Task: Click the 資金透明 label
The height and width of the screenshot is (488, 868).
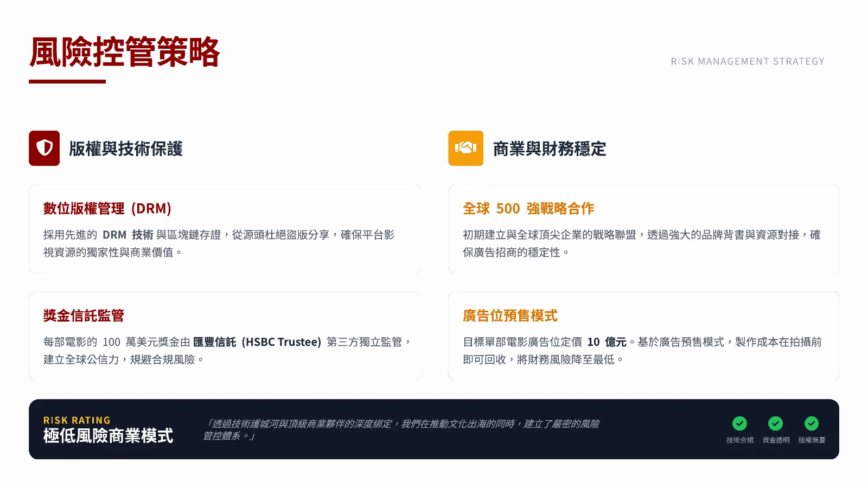Action: pos(776,440)
